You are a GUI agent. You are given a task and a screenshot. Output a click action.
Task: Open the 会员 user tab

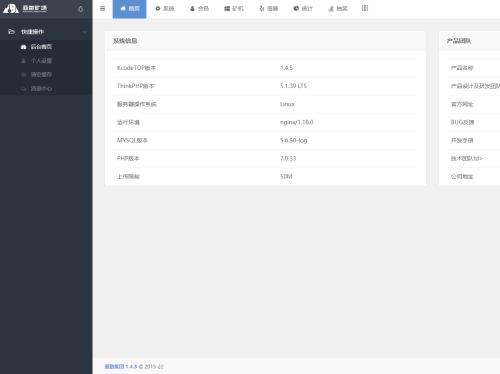pyautogui.click(x=199, y=9)
